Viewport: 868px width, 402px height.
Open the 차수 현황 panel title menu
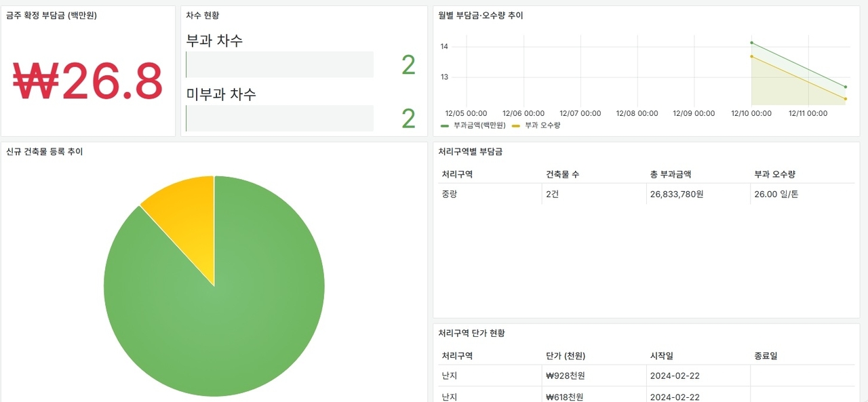[x=202, y=15]
